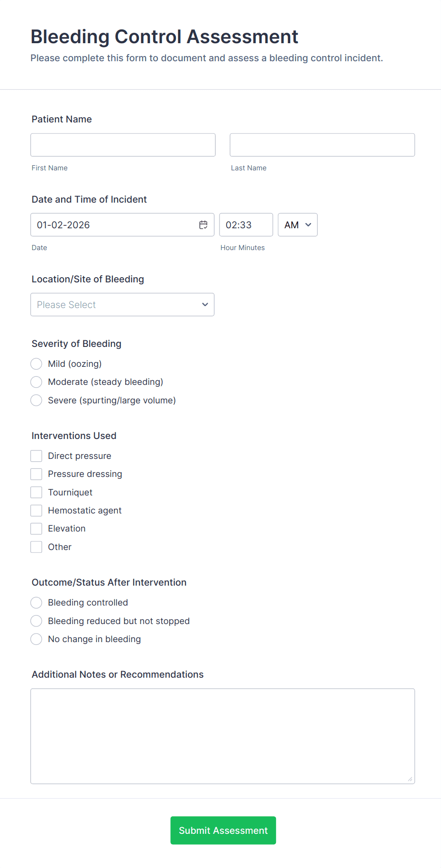This screenshot has height=868, width=441.
Task: Select Mild (oozing) severity
Action: [37, 364]
